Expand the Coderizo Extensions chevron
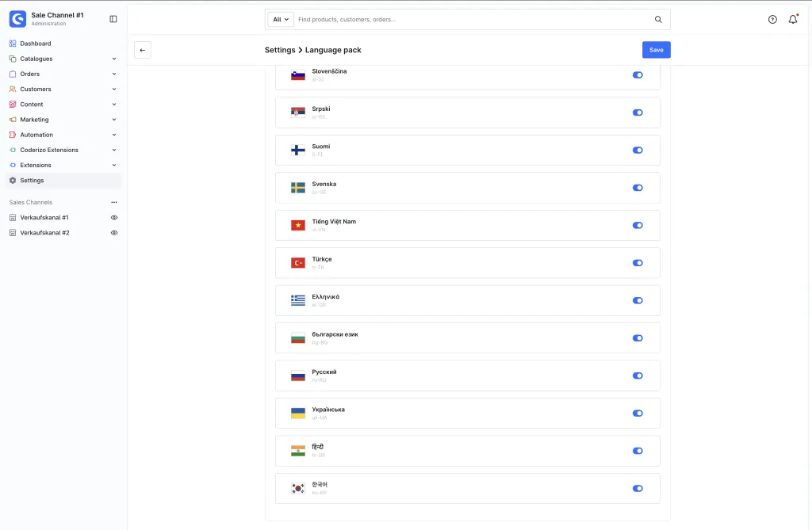This screenshot has height=530, width=812. (x=114, y=150)
